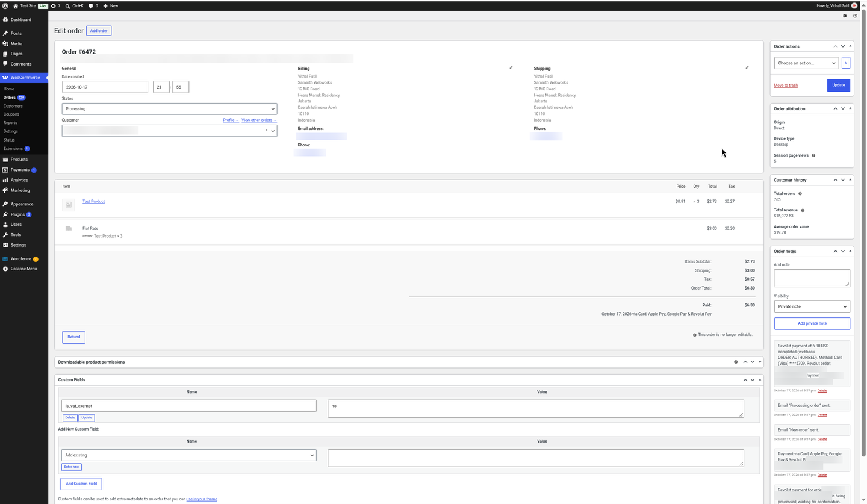Screen dimensions: 867x504
Task: Click the user avatar next to Howdy
Action: point(854,5)
